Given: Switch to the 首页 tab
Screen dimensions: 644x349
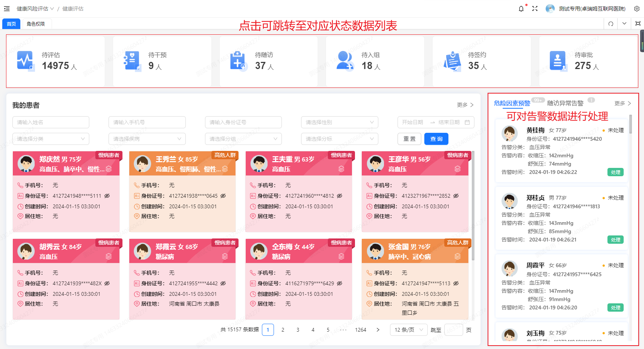Looking at the screenshot, I should click(11, 24).
